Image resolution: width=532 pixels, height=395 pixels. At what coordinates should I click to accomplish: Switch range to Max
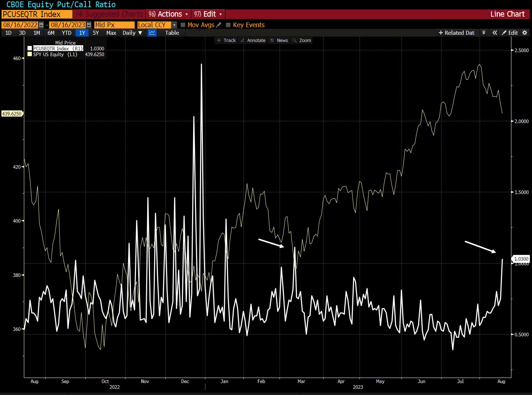coord(111,33)
